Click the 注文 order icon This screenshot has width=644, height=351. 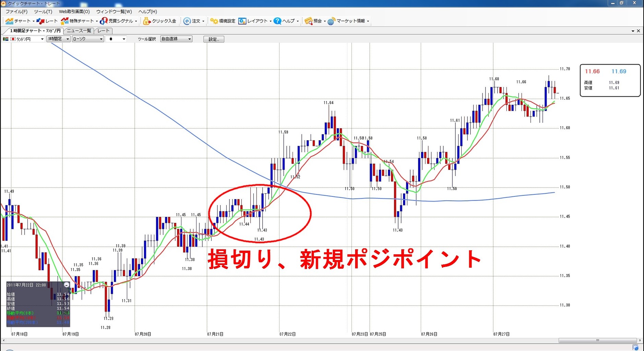pyautogui.click(x=187, y=21)
